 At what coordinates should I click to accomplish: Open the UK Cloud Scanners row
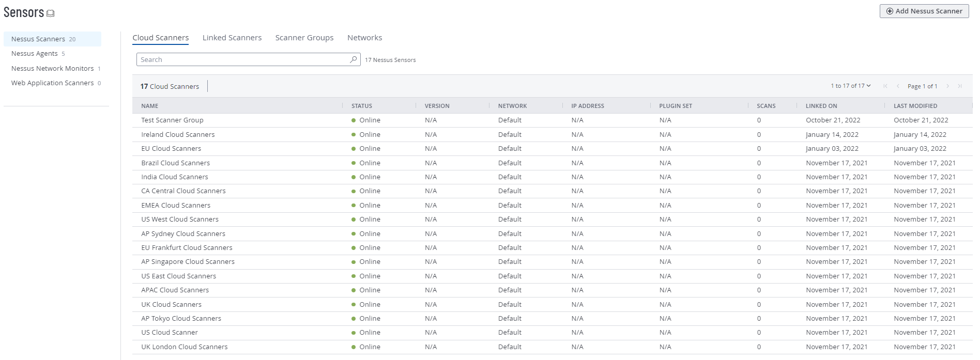553,304
